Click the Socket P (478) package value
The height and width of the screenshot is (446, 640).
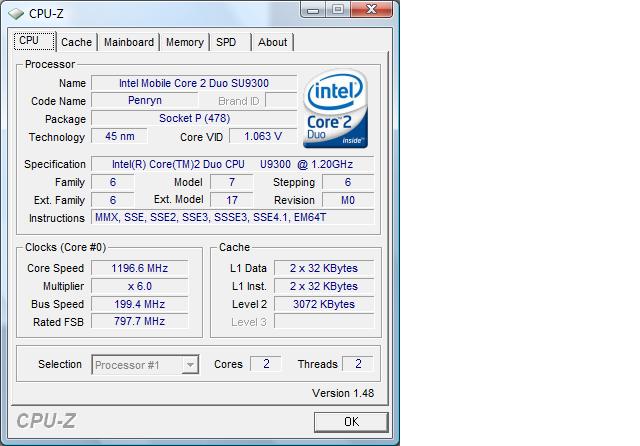[x=194, y=118]
